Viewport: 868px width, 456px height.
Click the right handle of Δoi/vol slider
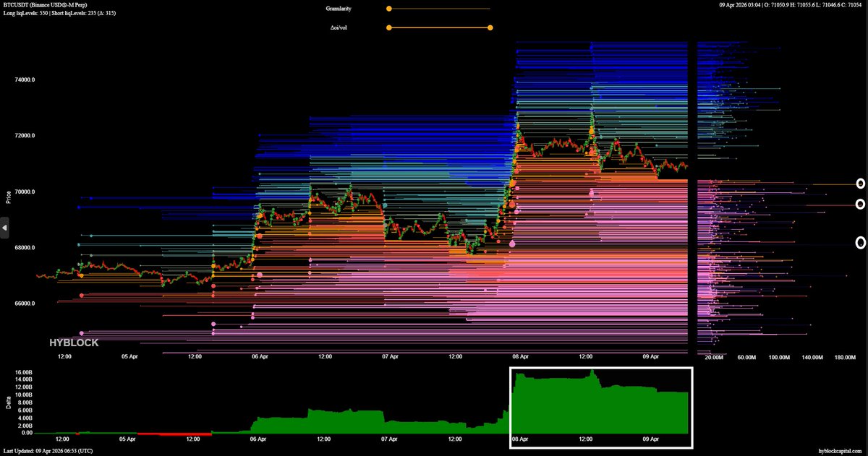point(490,27)
